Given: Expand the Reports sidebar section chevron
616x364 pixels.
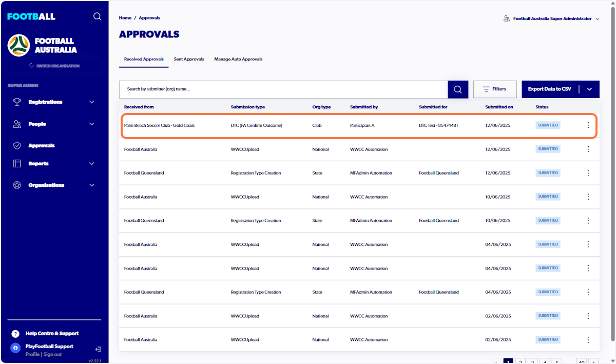Looking at the screenshot, I should pyautogui.click(x=92, y=164).
